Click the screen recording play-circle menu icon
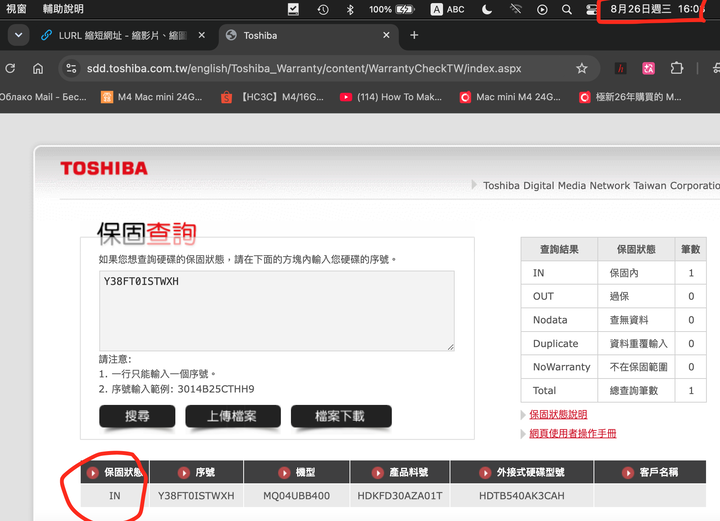720x521 pixels. (542, 9)
